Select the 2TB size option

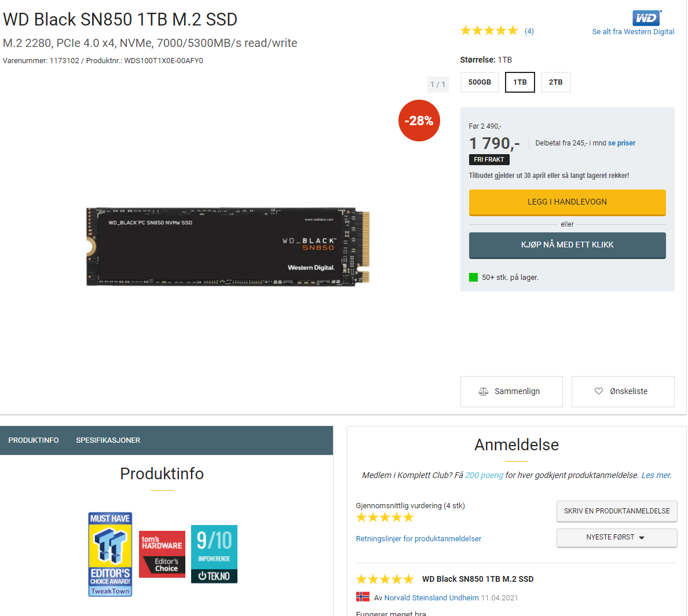tap(555, 82)
